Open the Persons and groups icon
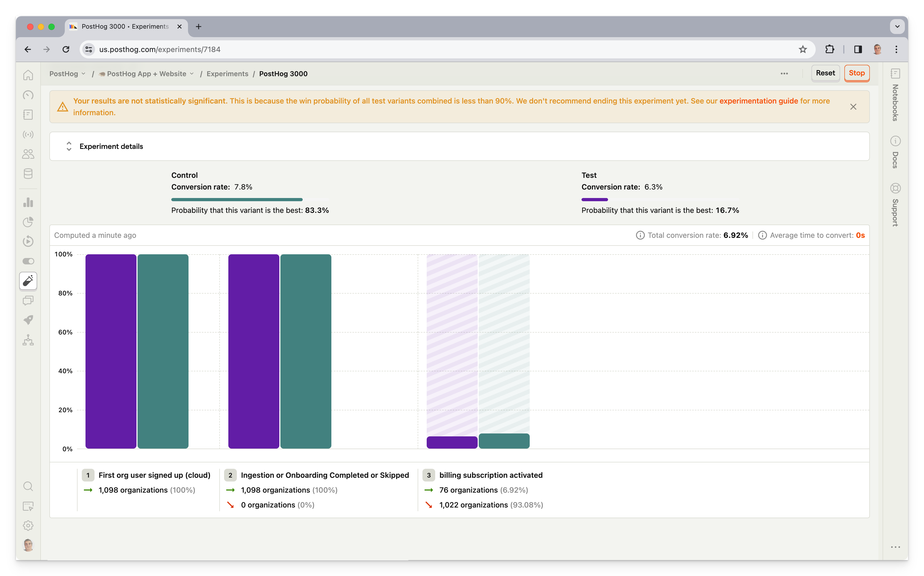Screen dimensions: 924x576 (x=28, y=154)
